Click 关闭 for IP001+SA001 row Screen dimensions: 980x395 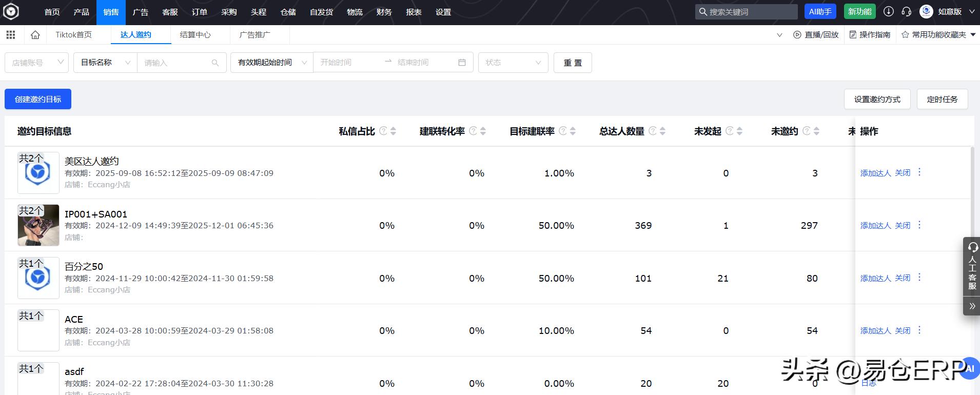click(x=903, y=226)
